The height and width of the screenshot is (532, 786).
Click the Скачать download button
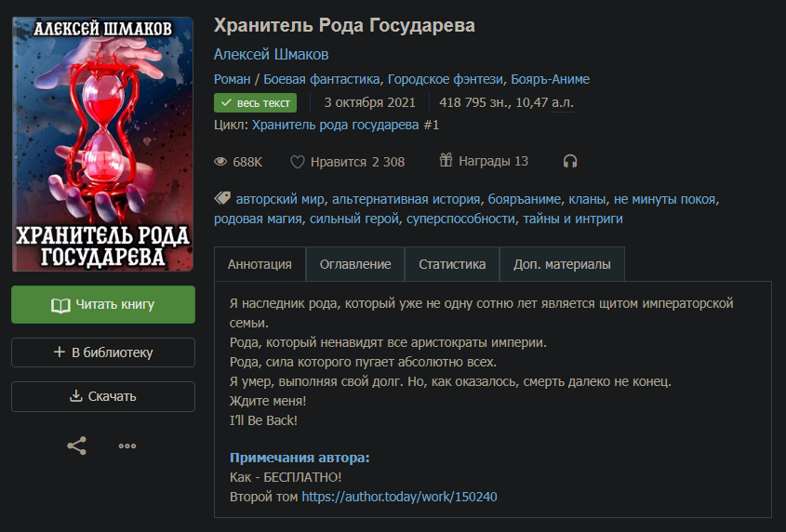coord(103,396)
